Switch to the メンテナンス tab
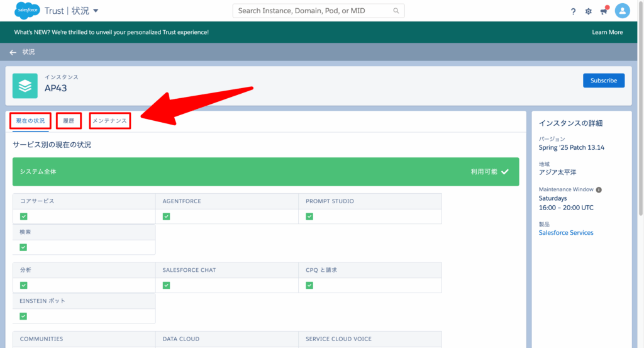This screenshot has height=348, width=644. click(x=109, y=121)
